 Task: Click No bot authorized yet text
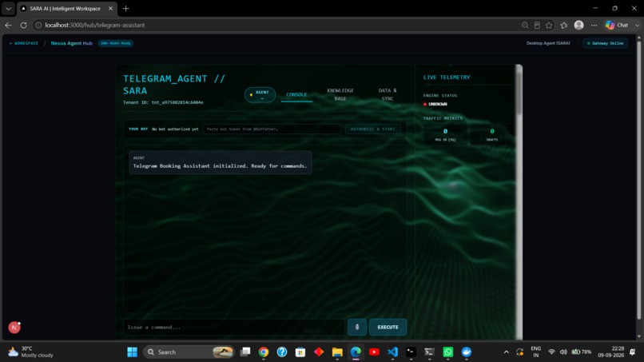[x=175, y=129]
